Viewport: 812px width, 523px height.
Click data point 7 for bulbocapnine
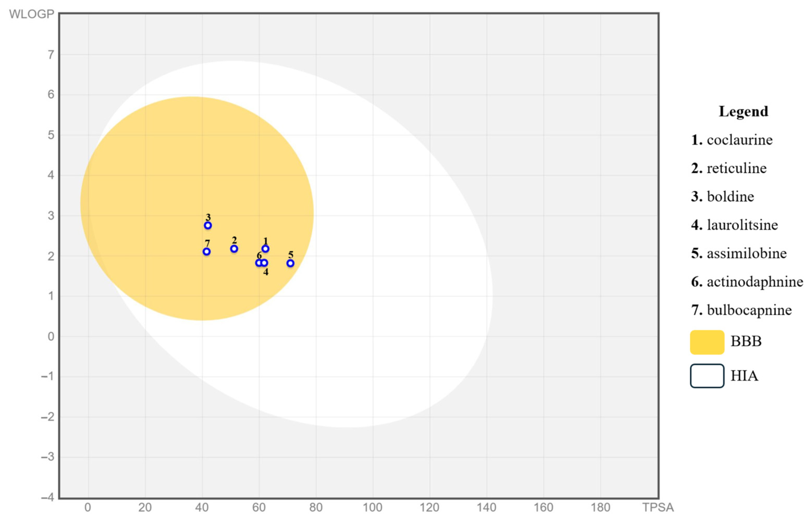(206, 252)
